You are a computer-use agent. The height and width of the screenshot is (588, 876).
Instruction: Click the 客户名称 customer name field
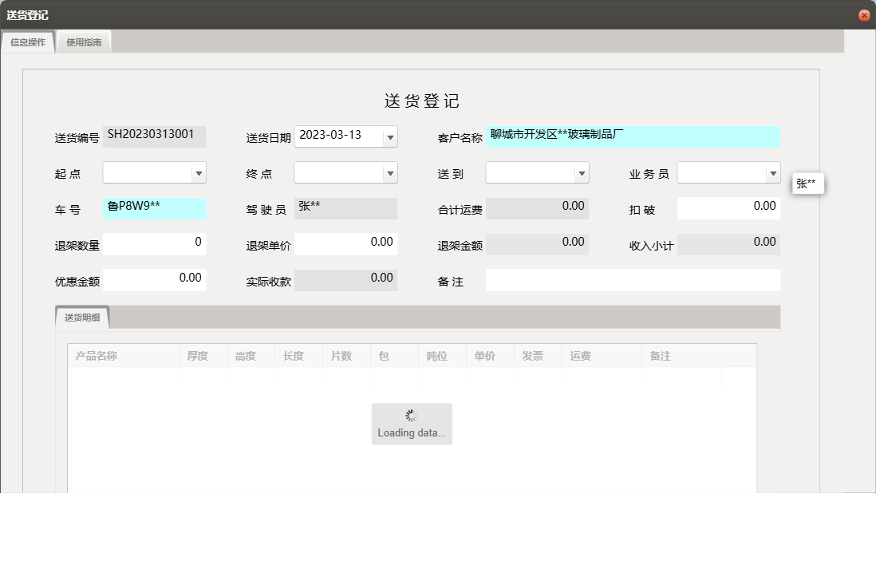pos(633,136)
